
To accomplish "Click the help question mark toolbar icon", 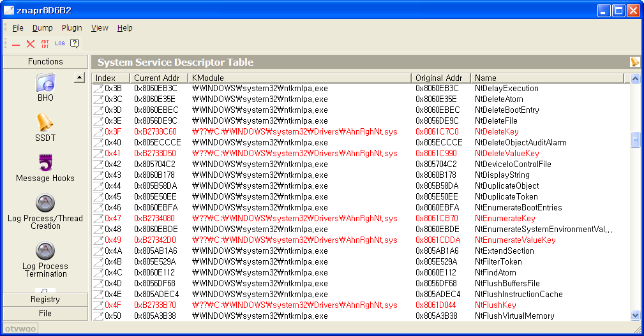I will (75, 44).
